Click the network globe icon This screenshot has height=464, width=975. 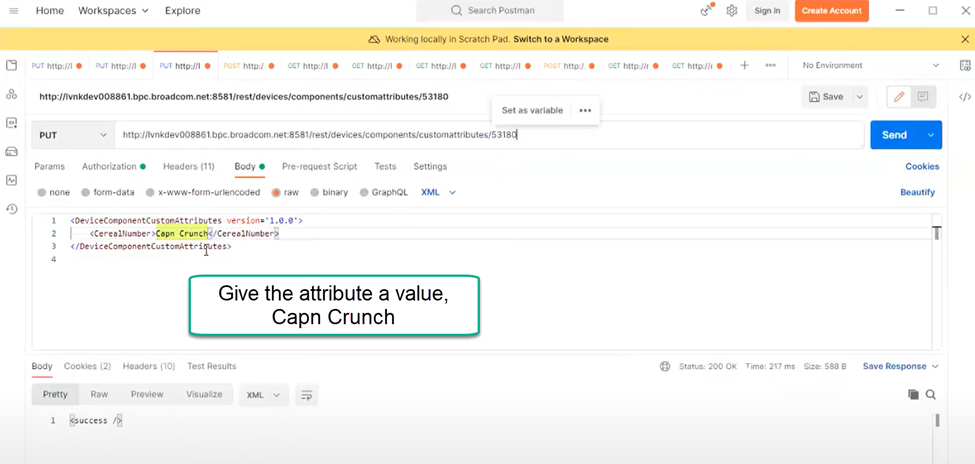pyautogui.click(x=665, y=366)
